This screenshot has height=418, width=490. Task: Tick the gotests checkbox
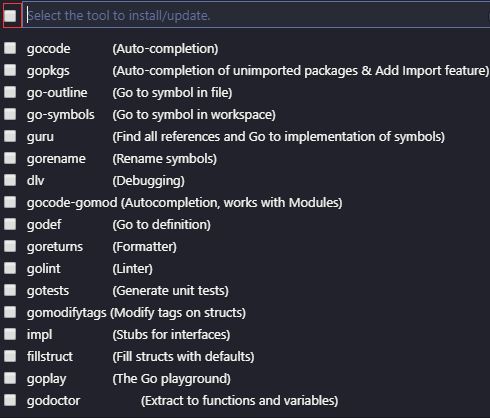[10, 290]
